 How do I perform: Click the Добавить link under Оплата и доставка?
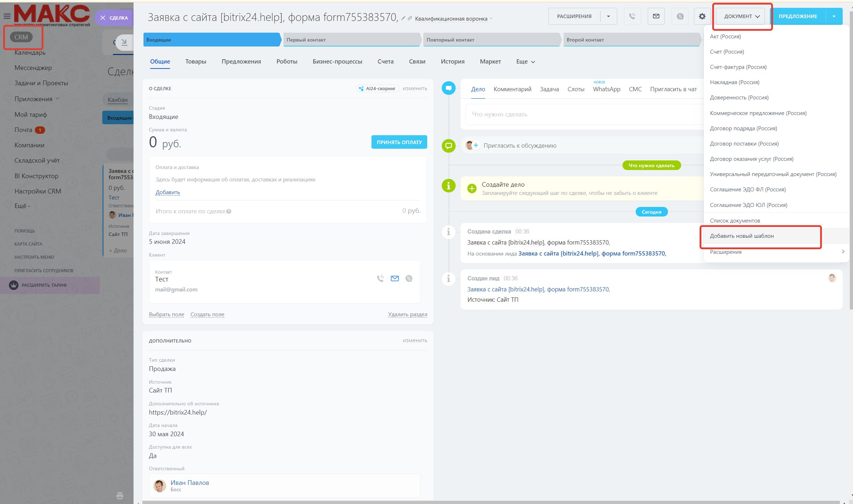click(168, 192)
